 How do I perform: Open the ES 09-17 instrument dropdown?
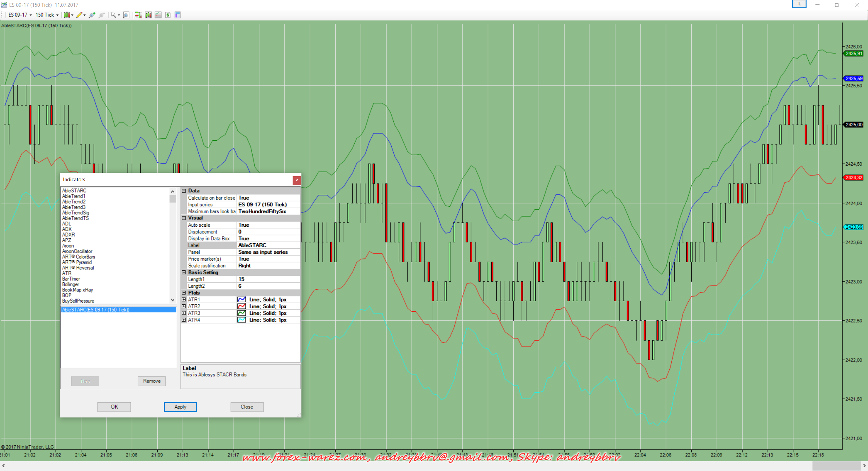(x=20, y=15)
